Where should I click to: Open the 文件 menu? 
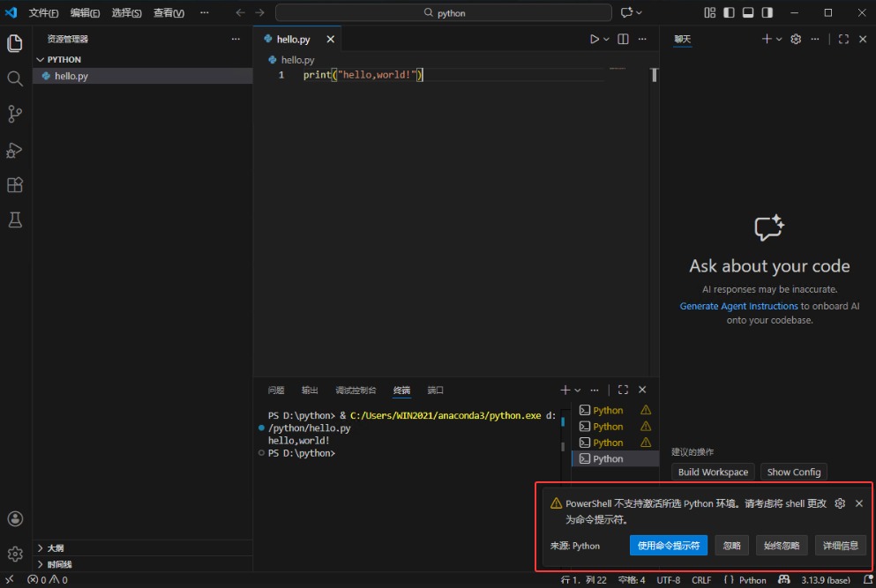click(43, 12)
